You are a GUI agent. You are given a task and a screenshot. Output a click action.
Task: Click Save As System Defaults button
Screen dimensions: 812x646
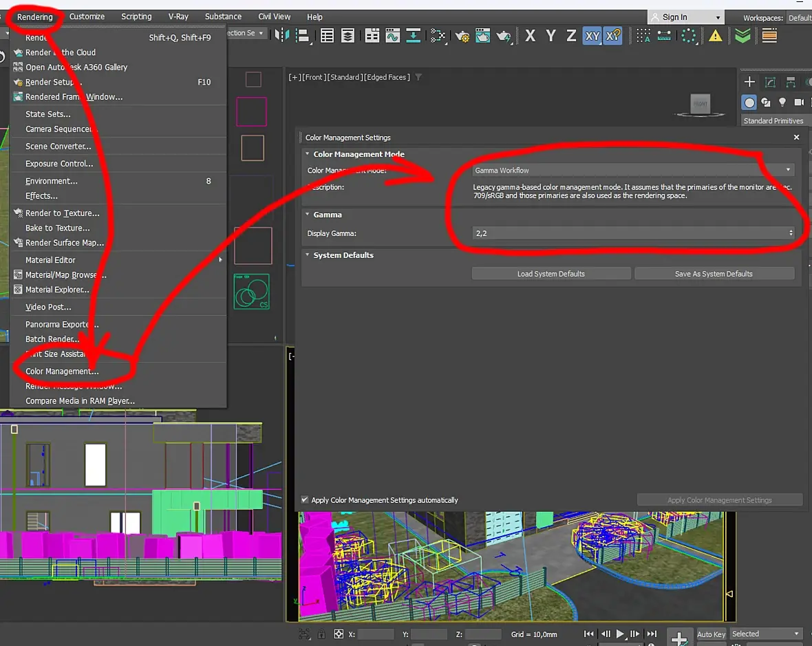point(714,273)
